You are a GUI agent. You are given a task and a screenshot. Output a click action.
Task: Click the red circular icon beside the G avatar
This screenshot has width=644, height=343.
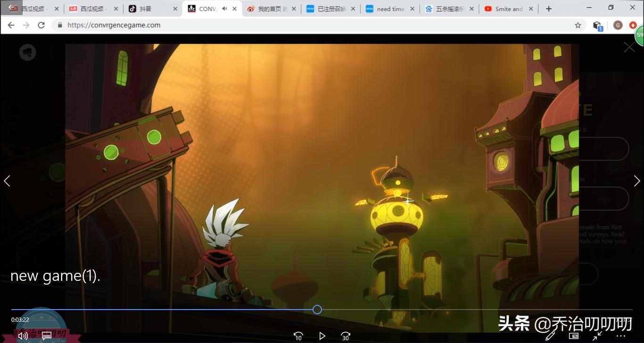click(x=633, y=25)
